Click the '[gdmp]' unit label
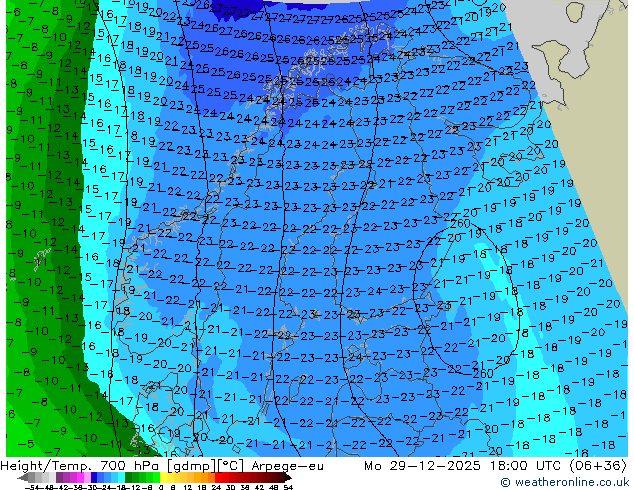634x490 pixels. [191, 466]
